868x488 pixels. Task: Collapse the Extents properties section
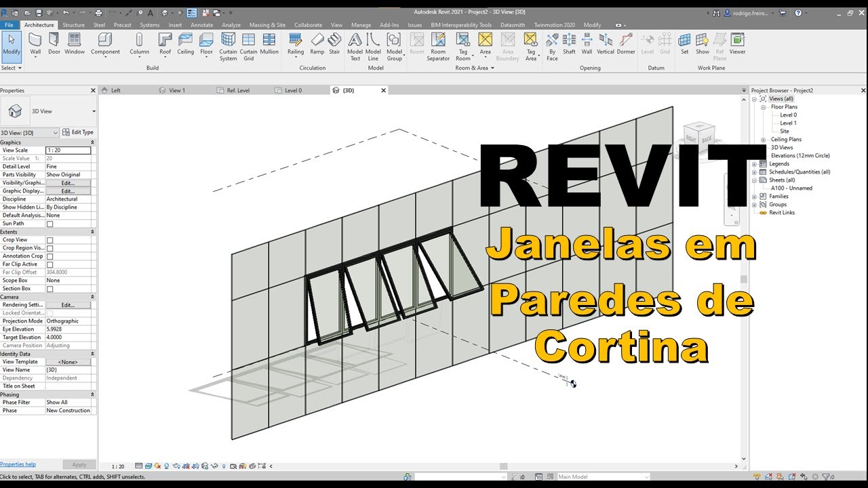[92, 232]
